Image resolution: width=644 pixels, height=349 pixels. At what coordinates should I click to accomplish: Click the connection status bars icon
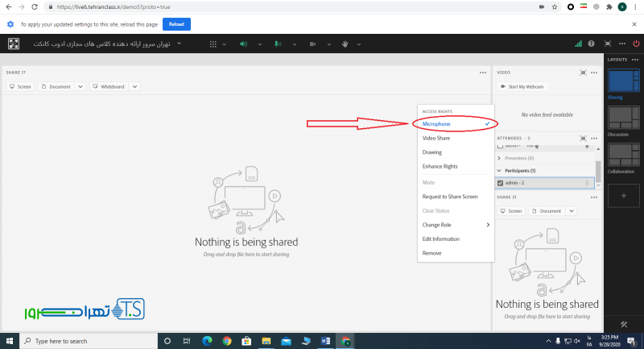578,44
